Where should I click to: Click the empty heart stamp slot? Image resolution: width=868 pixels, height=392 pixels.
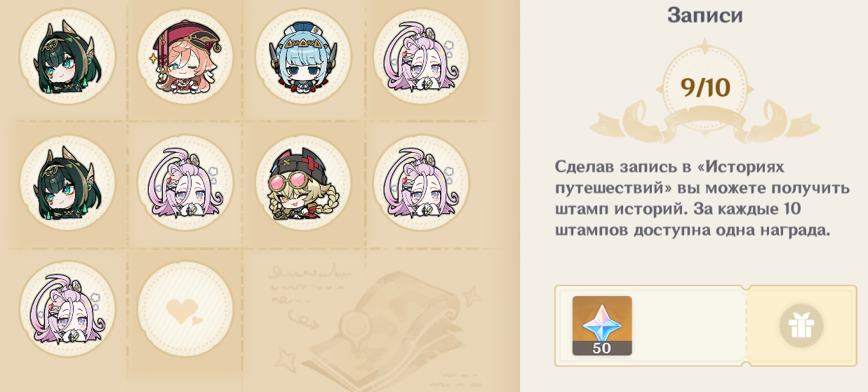pyautogui.click(x=185, y=309)
